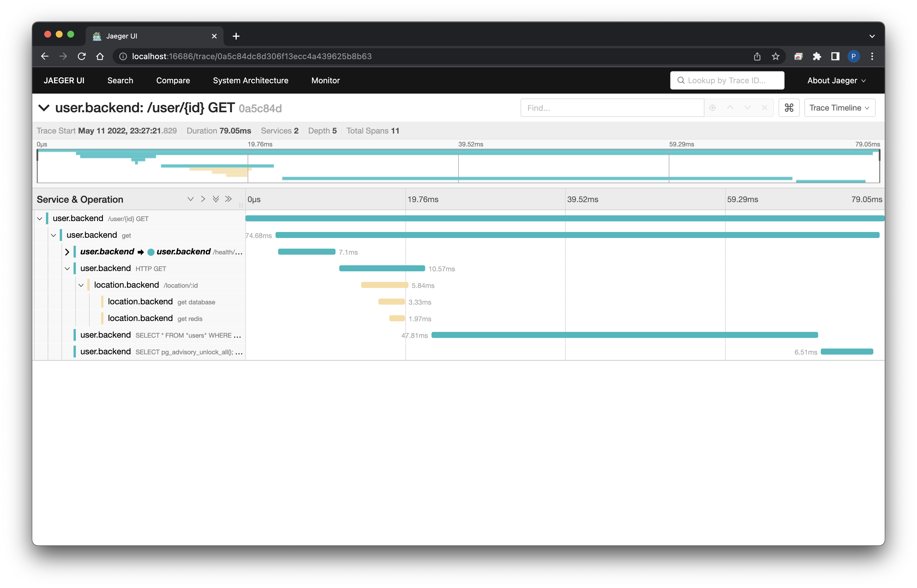Bookmark this page with star icon
This screenshot has width=917, height=588.
pos(775,57)
